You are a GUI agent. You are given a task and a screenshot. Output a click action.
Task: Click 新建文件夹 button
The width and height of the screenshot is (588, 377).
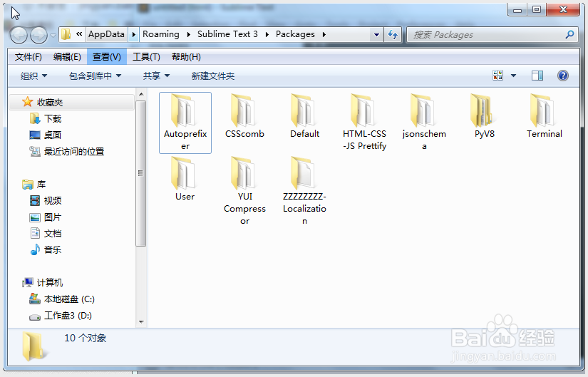[213, 76]
